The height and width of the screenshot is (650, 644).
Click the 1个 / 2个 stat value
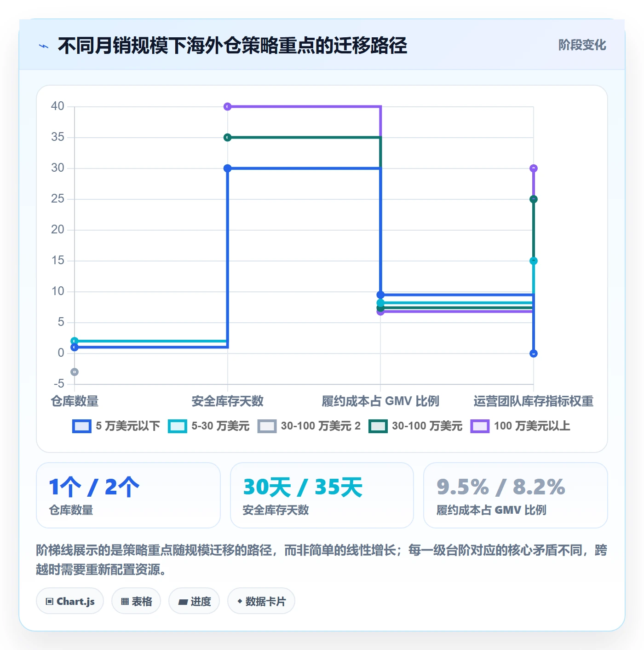point(94,487)
